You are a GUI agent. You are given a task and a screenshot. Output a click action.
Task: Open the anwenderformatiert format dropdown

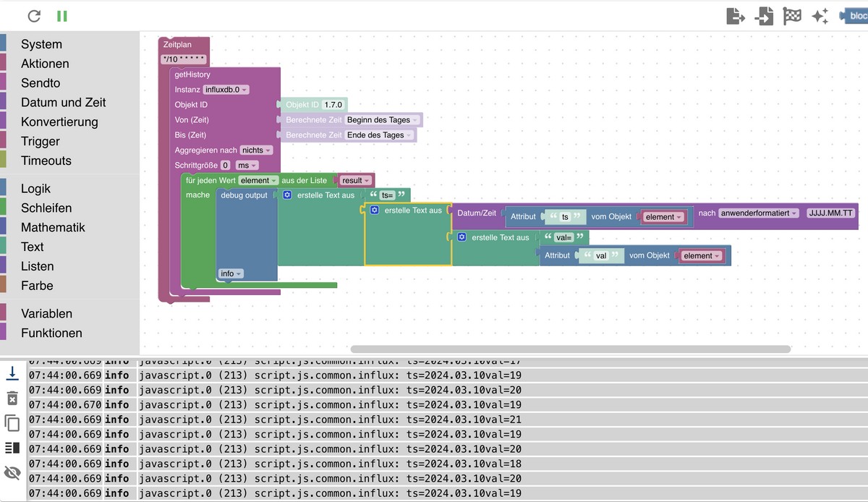[759, 213]
